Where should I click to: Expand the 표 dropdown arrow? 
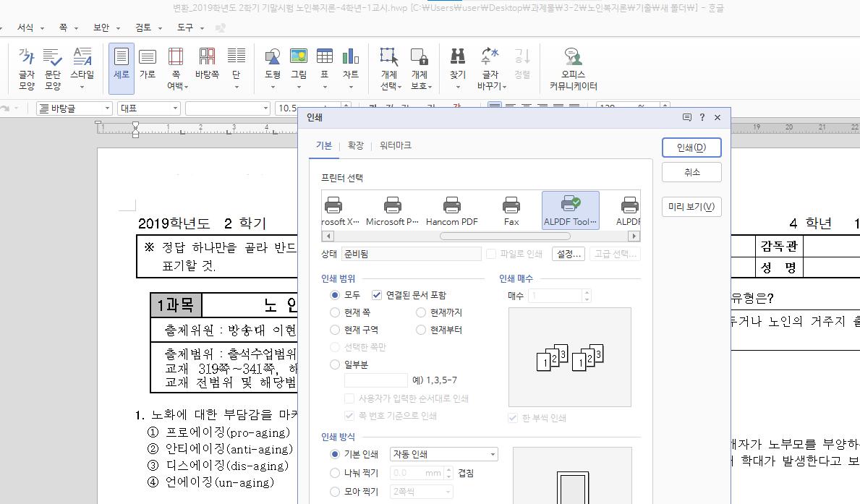coord(325,87)
